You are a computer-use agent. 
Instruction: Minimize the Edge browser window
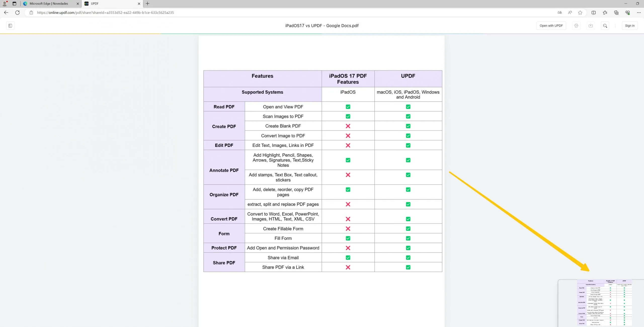click(626, 4)
